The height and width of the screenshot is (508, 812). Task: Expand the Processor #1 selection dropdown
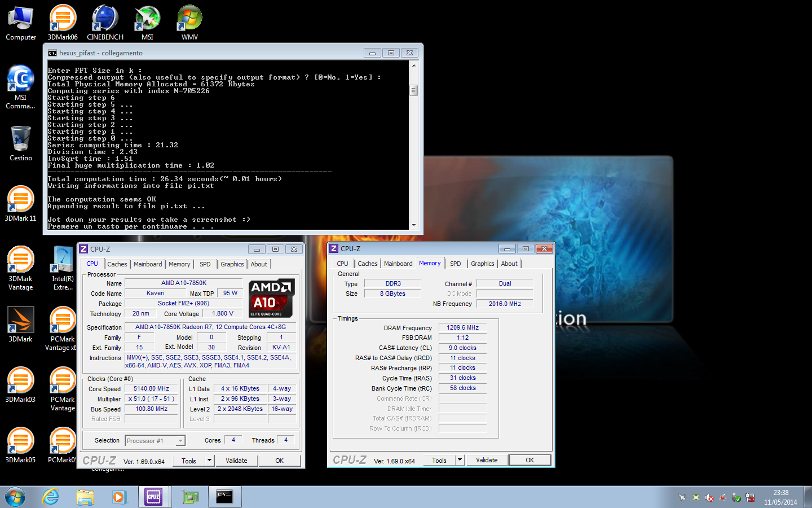point(180,441)
